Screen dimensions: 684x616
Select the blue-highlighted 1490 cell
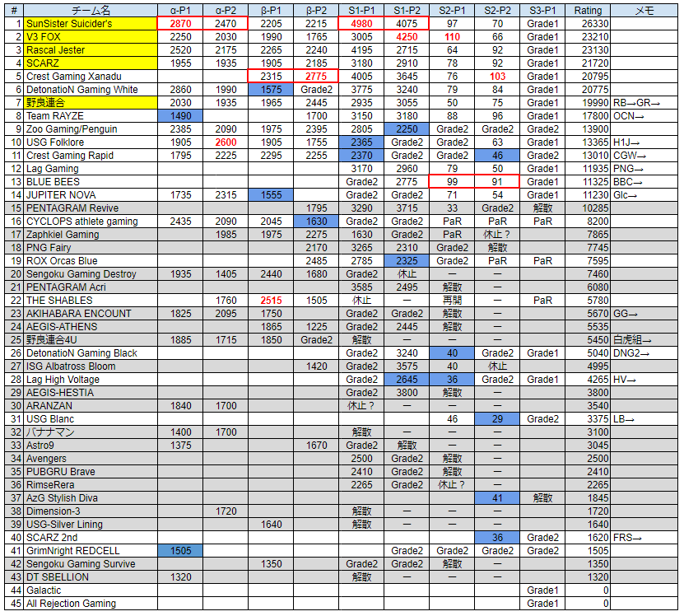coord(180,115)
